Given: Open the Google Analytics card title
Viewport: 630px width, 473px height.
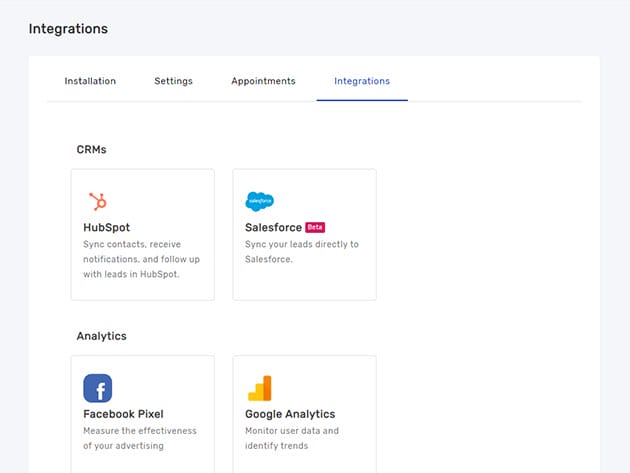Looking at the screenshot, I should coord(290,414).
